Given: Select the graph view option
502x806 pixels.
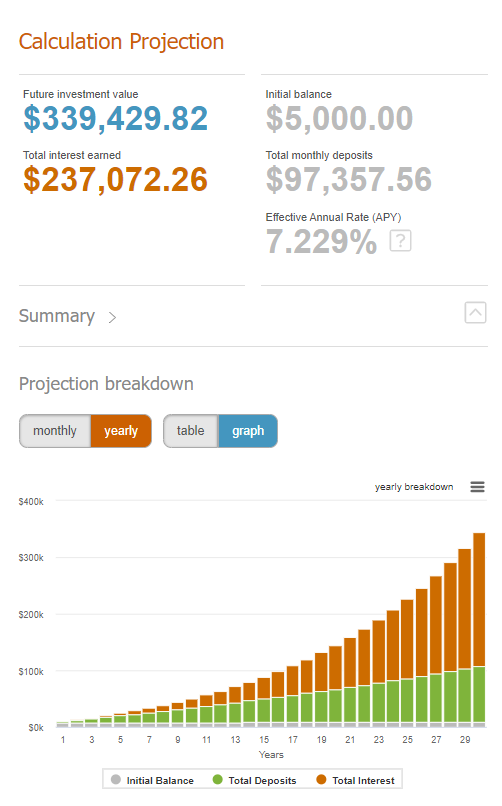Looking at the screenshot, I should coord(248,431).
